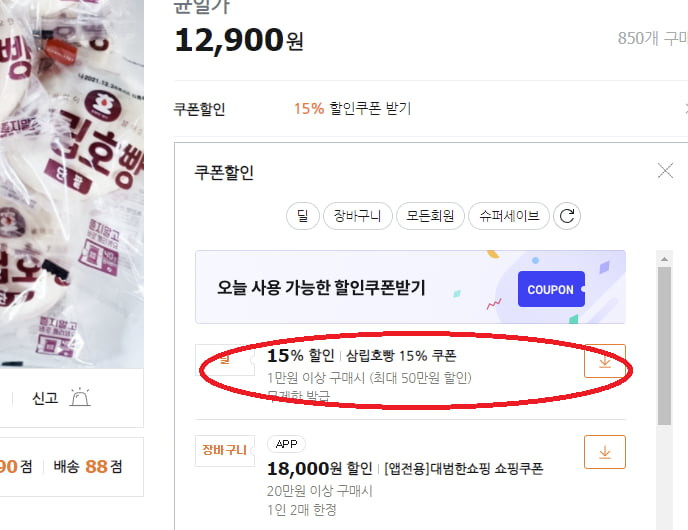Close the 쿠폰할인 panel
Image resolution: width=688 pixels, height=530 pixels.
pos(665,171)
